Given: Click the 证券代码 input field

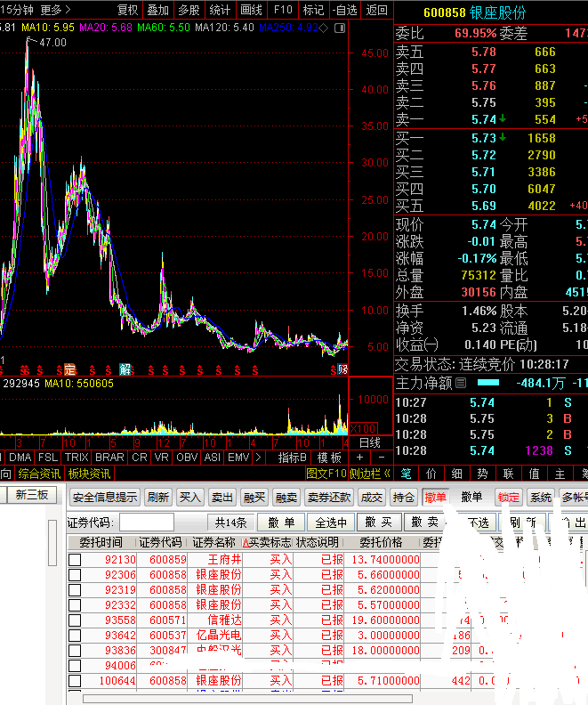Looking at the screenshot, I should point(147,523).
